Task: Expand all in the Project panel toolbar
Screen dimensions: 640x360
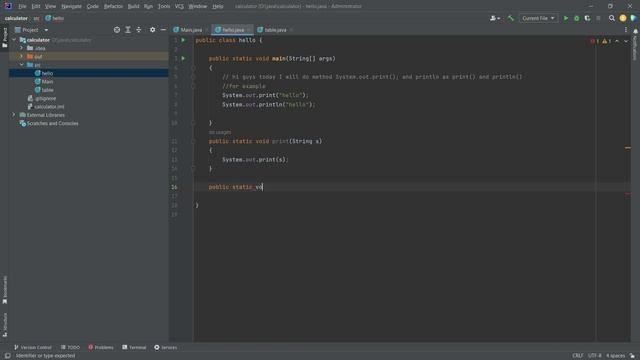Action: pyautogui.click(x=128, y=30)
